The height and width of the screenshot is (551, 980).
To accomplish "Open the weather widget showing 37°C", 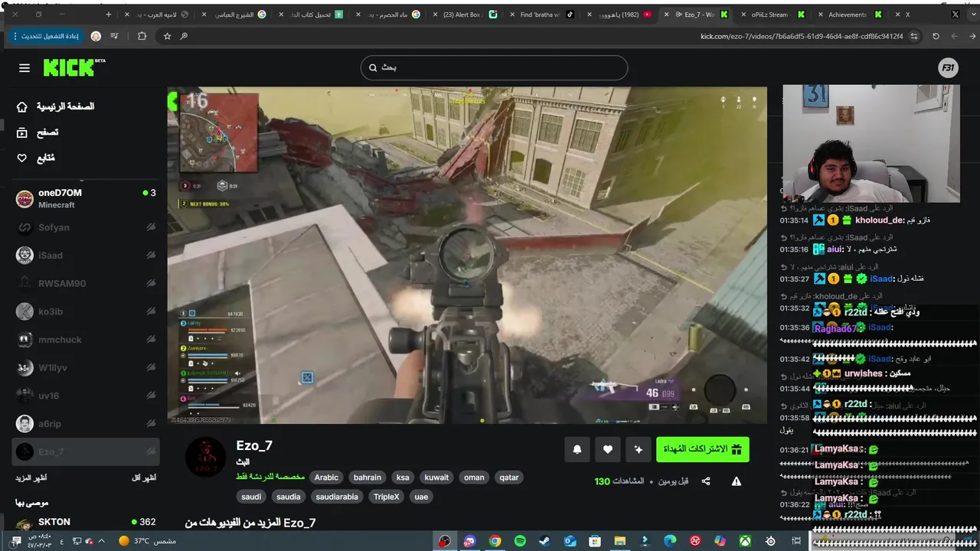I will tap(148, 541).
